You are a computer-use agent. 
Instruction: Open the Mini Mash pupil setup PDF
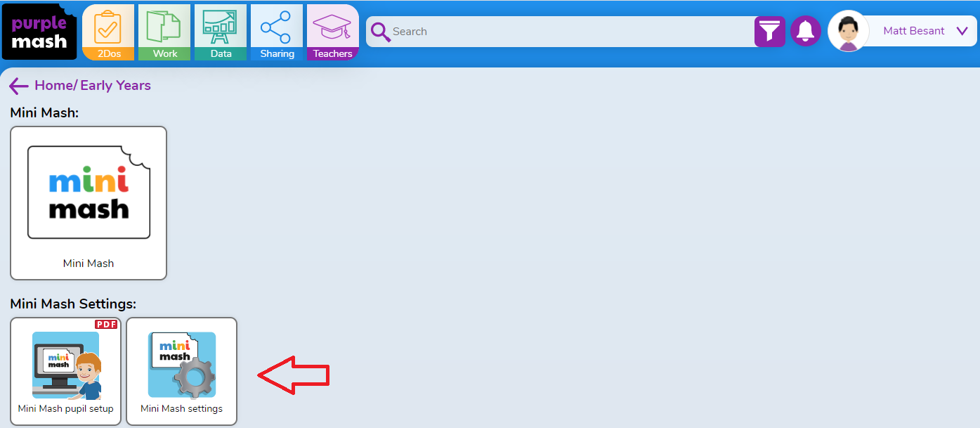tap(66, 371)
